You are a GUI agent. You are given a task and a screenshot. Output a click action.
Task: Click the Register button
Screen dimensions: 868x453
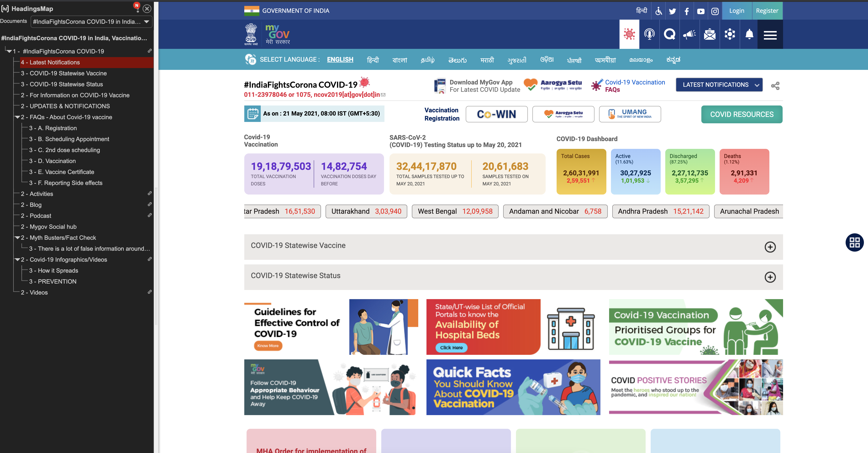tap(767, 11)
